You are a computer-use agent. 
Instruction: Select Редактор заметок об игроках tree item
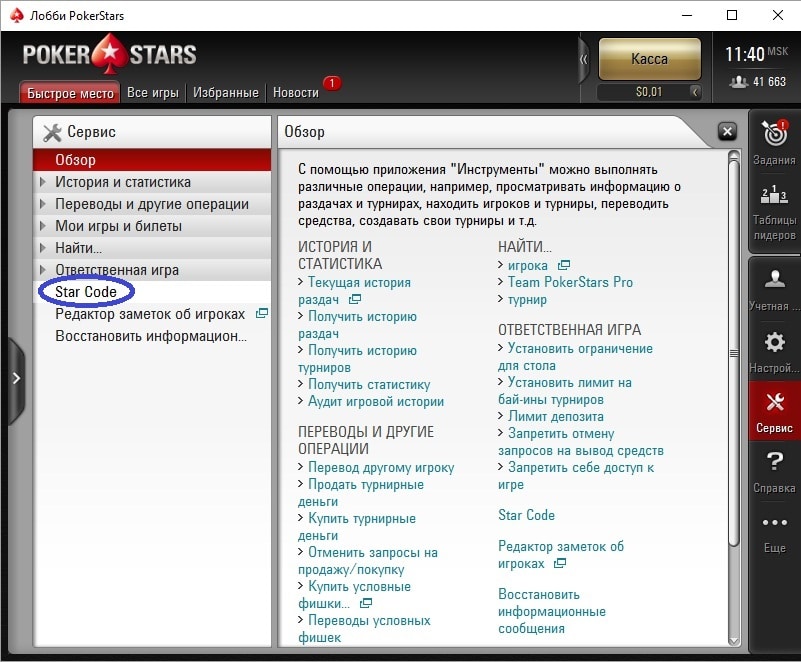(x=150, y=314)
